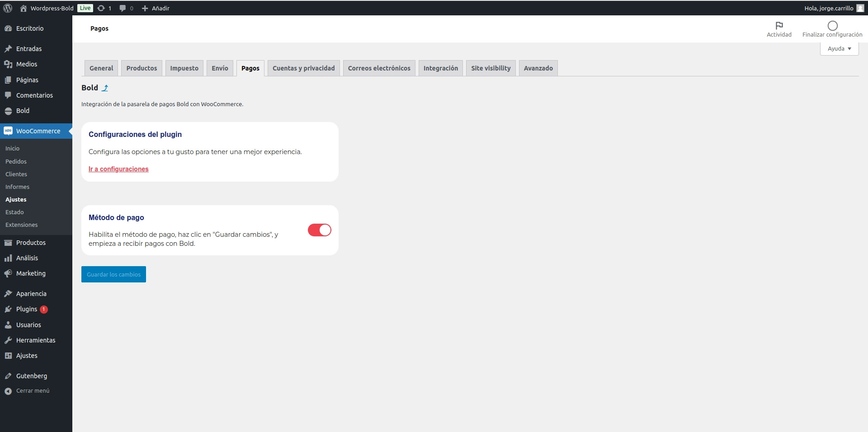Screen dimensions: 868x432
Task: Follow the Ir a configuraciones link
Action: (118, 169)
